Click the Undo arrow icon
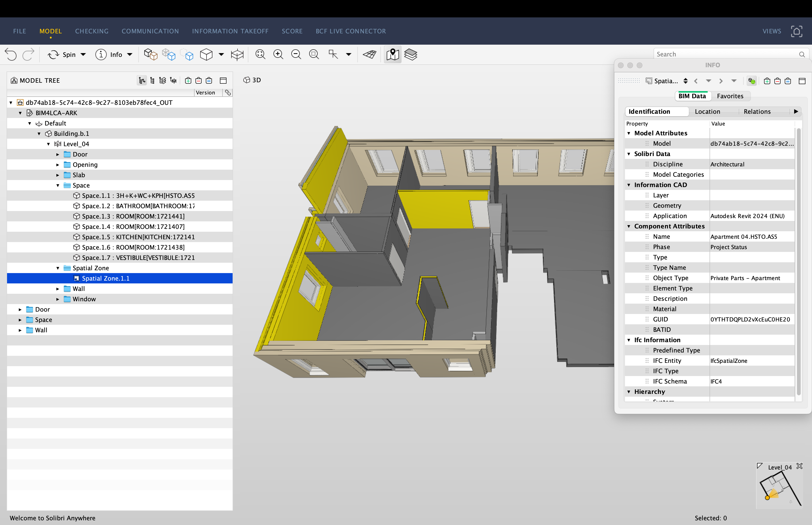The height and width of the screenshot is (525, 812). [x=11, y=55]
